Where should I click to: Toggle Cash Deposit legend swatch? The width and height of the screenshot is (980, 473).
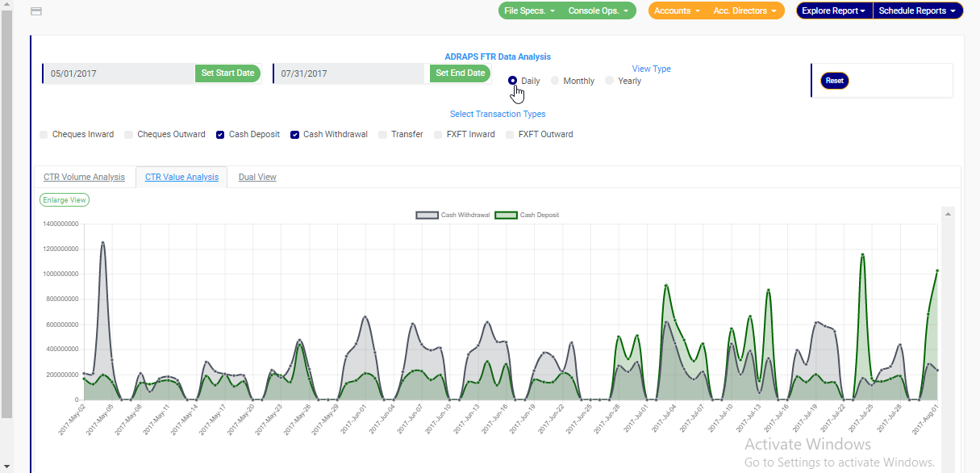coord(506,216)
